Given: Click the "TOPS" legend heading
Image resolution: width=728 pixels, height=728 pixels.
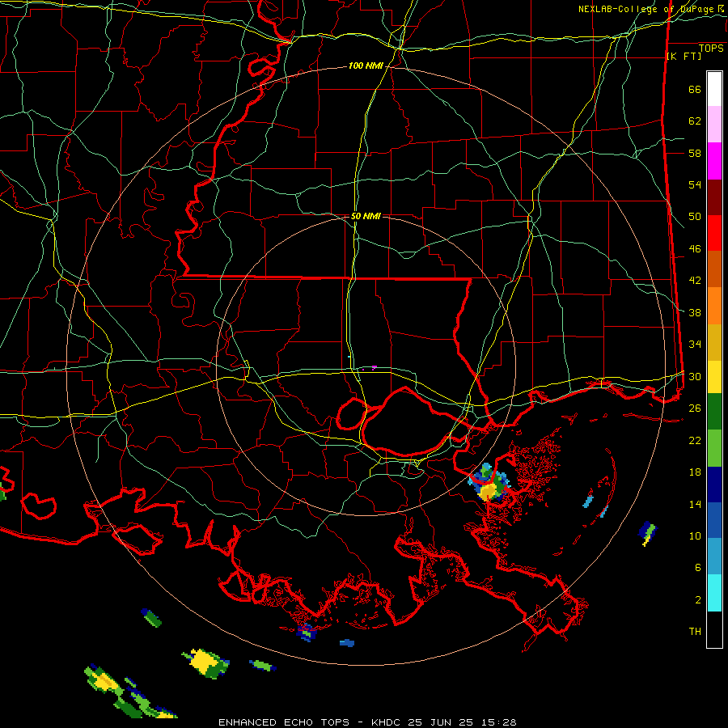Looking at the screenshot, I should [x=711, y=48].
